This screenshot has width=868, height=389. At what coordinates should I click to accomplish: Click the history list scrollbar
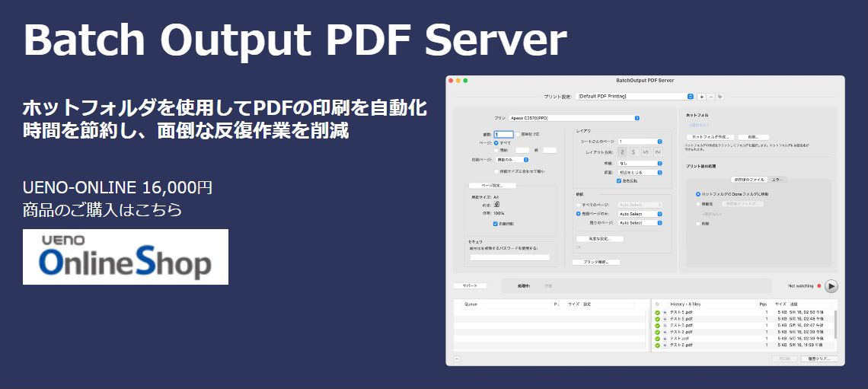coord(835,325)
